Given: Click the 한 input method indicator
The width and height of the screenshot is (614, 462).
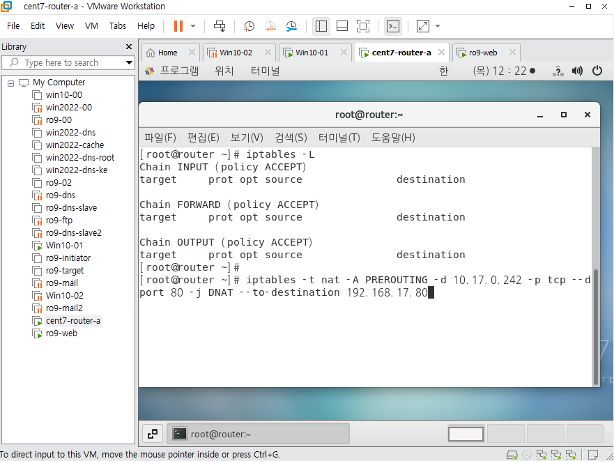Looking at the screenshot, I should click(x=444, y=71).
